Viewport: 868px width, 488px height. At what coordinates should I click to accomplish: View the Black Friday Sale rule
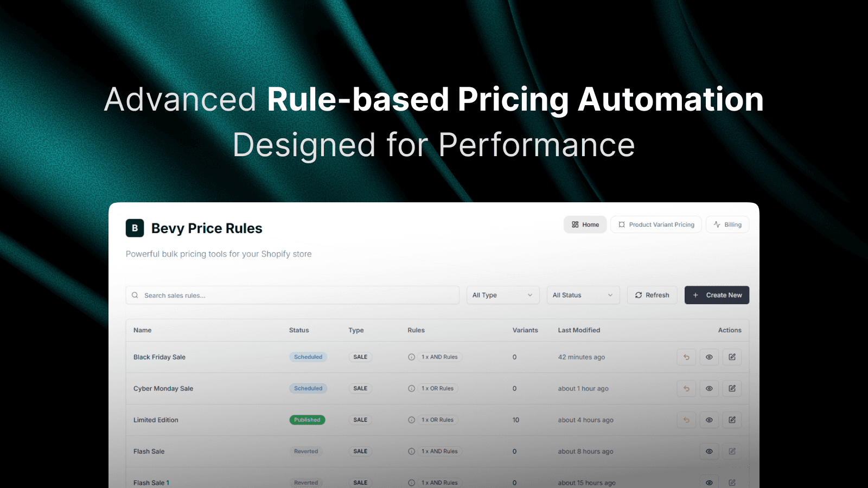[709, 357]
